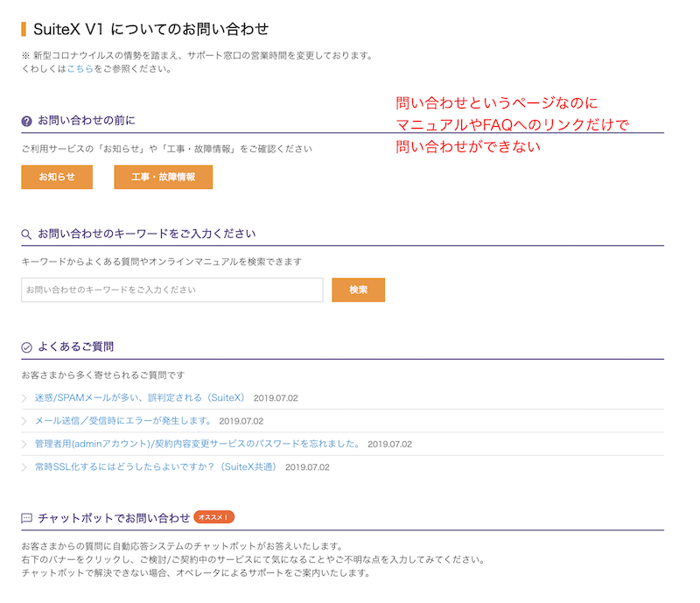This screenshot has height=603, width=700.
Task: Click the 検索 search button
Action: tap(358, 290)
